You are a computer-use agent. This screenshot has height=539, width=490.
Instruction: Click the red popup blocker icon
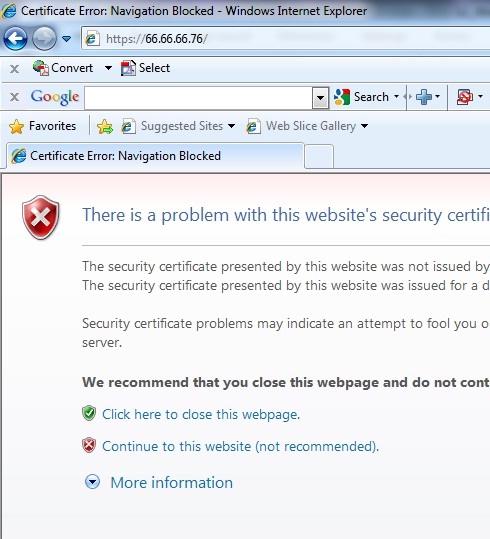tap(465, 97)
